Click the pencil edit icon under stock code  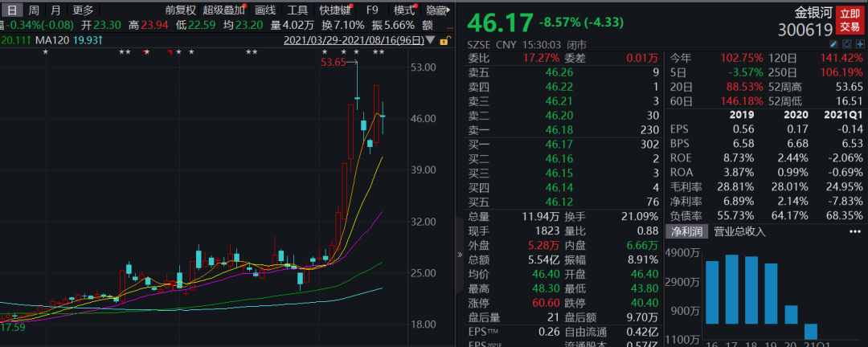(833, 43)
